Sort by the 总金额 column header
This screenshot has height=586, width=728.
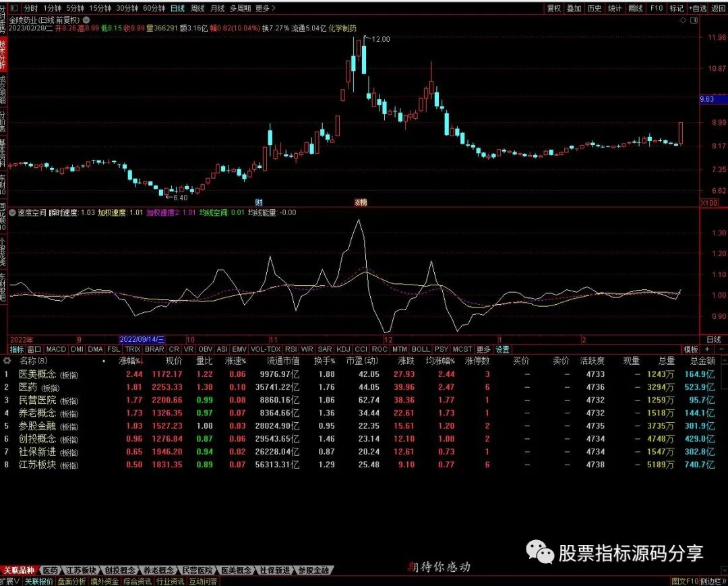702,361
